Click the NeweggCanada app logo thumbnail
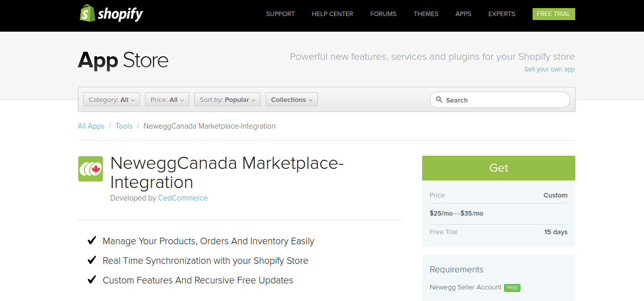 click(x=90, y=169)
